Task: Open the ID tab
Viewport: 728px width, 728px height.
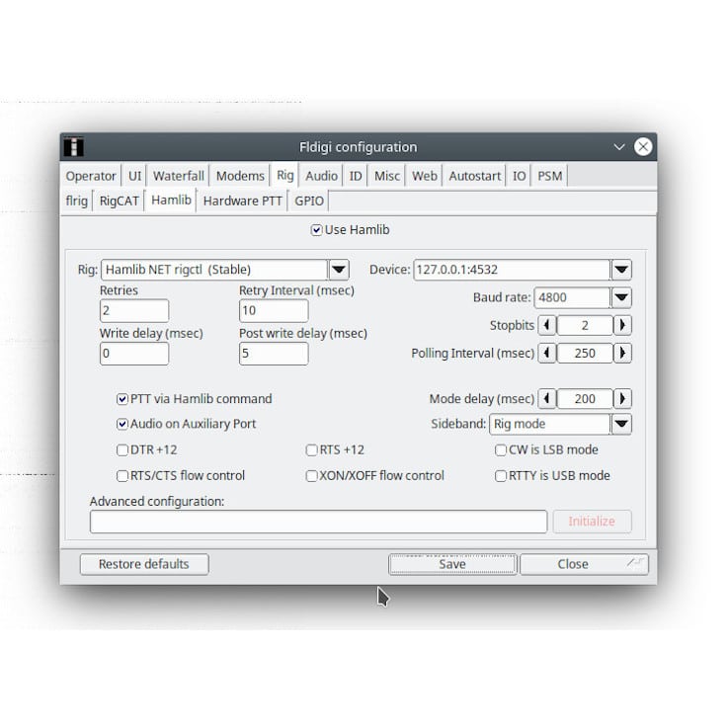Action: click(x=356, y=176)
